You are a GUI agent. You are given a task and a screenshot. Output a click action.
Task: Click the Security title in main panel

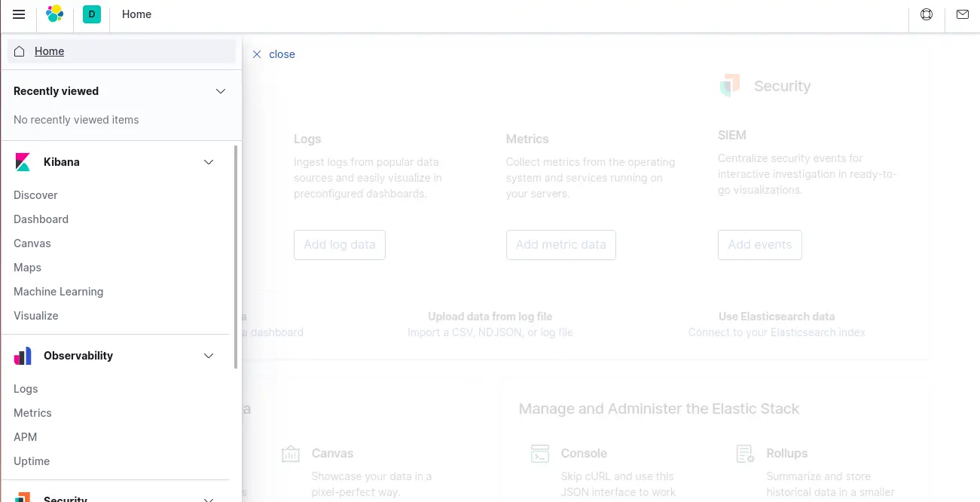[x=783, y=86]
